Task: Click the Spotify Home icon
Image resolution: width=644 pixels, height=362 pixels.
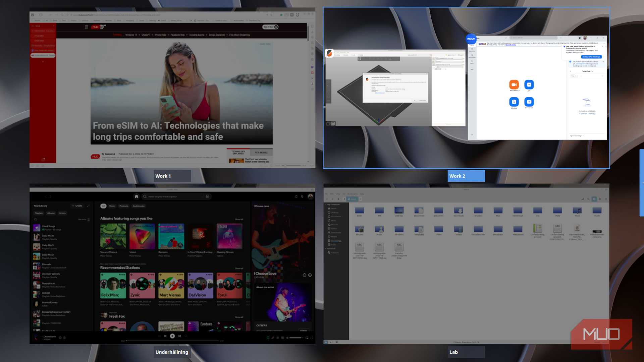Action: (x=136, y=197)
